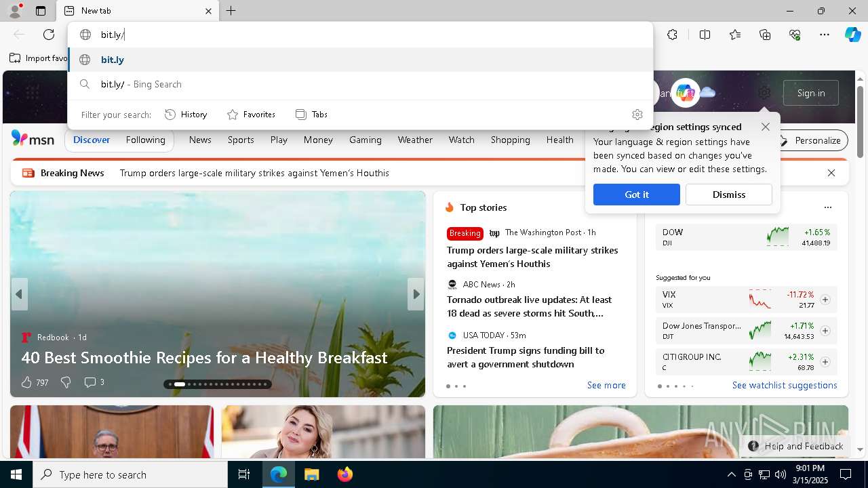Image resolution: width=868 pixels, height=488 pixels.
Task: Open Help and Feedback button
Action: [x=795, y=446]
